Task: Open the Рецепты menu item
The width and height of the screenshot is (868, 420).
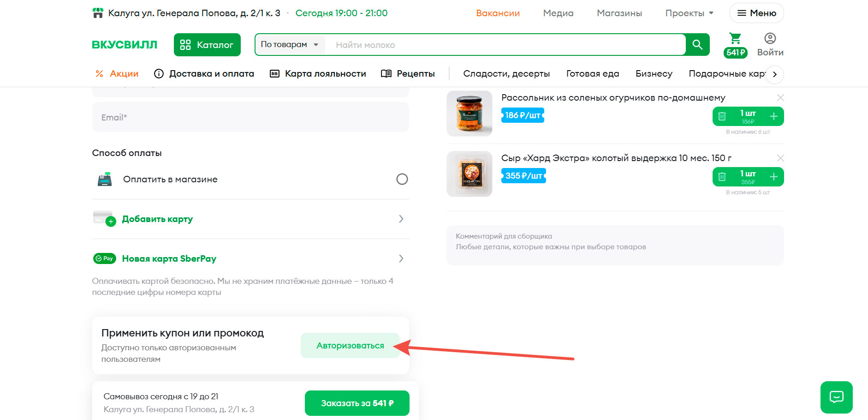Action: pos(408,74)
